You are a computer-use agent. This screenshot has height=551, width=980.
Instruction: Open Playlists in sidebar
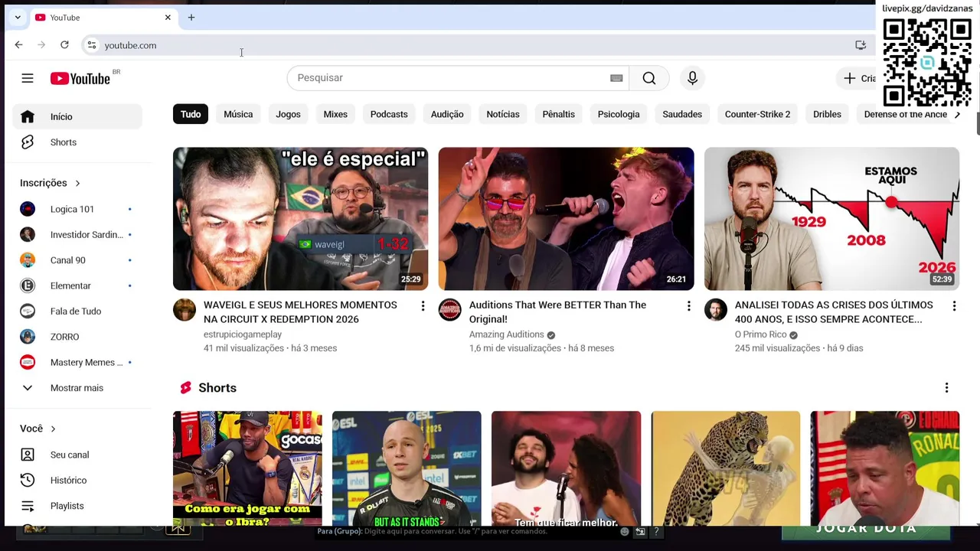[x=77, y=506]
